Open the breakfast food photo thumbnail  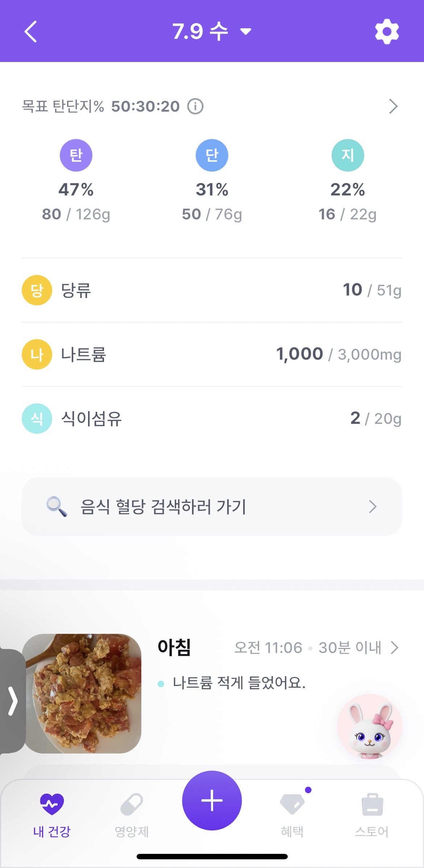point(83,693)
